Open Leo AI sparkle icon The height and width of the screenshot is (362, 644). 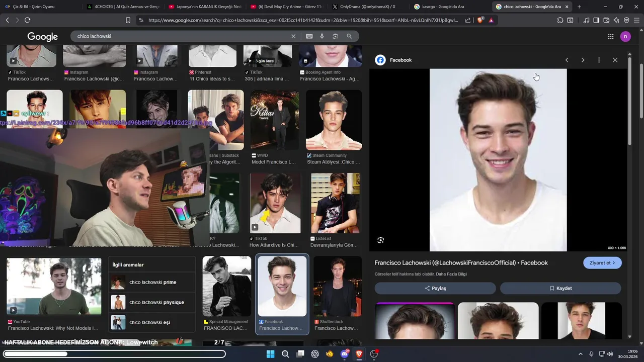click(x=616, y=20)
